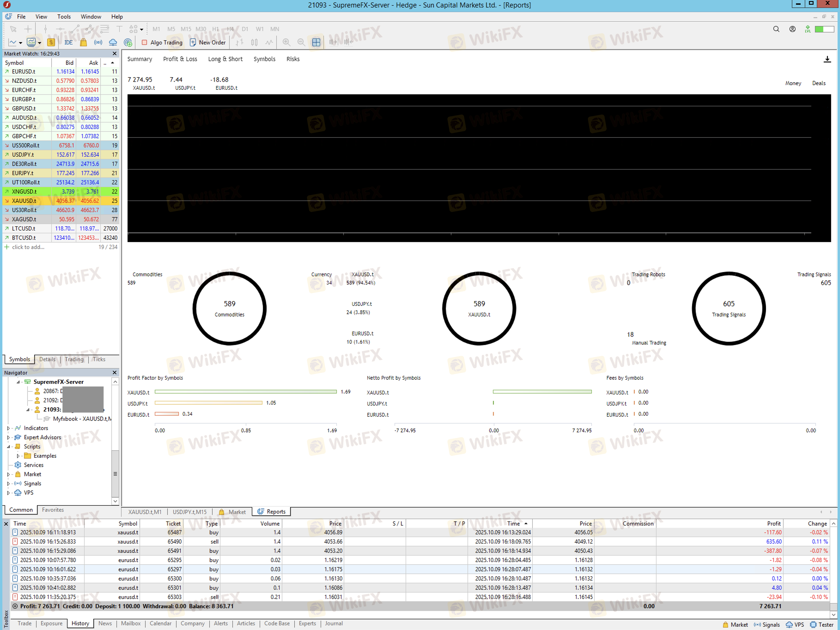The image size is (840, 630).
Task: Open the chart type dropdown arrow
Action: point(21,43)
